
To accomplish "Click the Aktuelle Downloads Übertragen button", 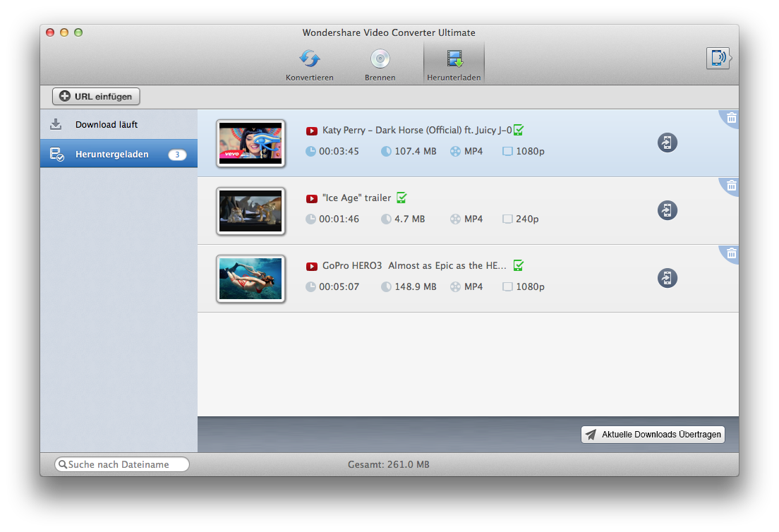I will pos(653,435).
